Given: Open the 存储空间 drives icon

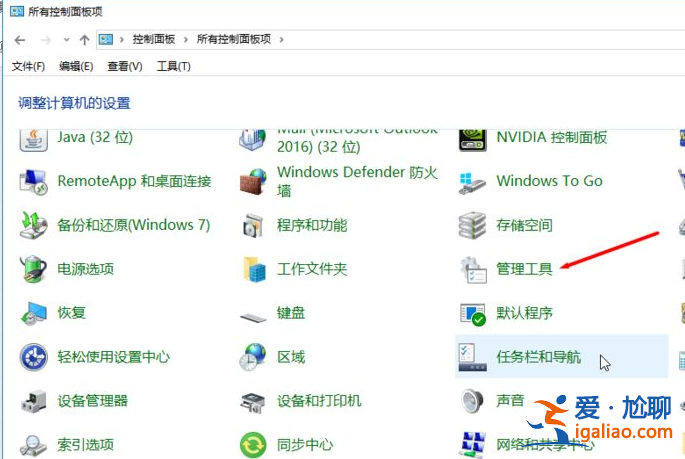Looking at the screenshot, I should [x=472, y=225].
